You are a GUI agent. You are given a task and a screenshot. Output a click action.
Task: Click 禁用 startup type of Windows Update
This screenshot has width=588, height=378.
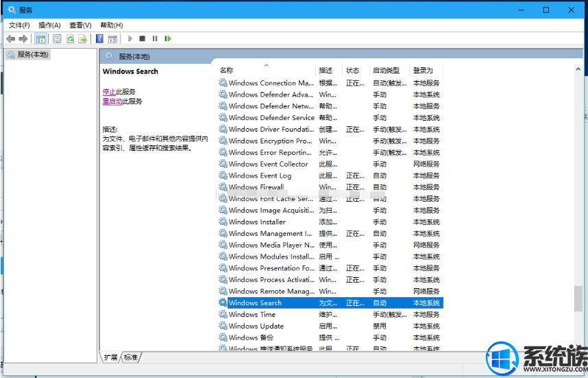pos(380,326)
